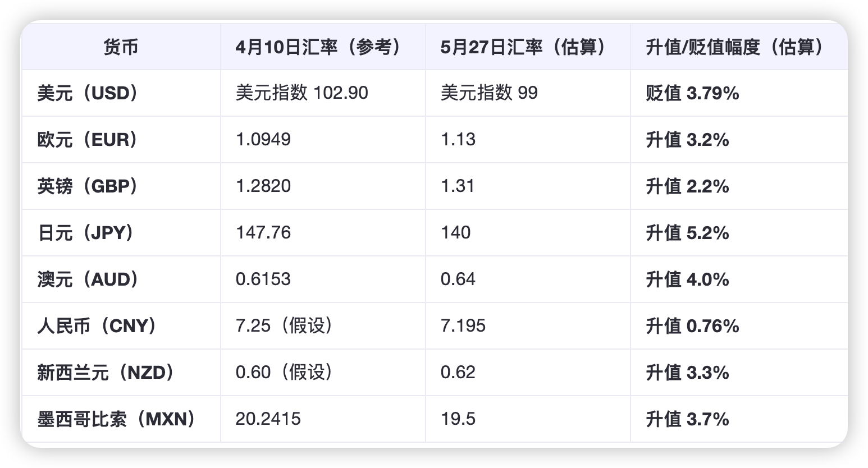Select the 7.195 estimated rate cell
Image resolution: width=868 pixels, height=468 pixels.
(x=463, y=326)
